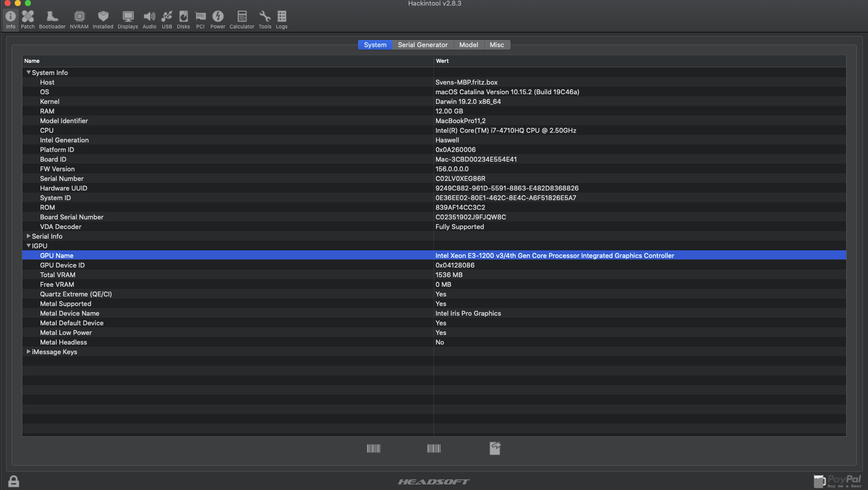Select the RAM row
Viewport: 868px width, 490px height.
(x=434, y=111)
